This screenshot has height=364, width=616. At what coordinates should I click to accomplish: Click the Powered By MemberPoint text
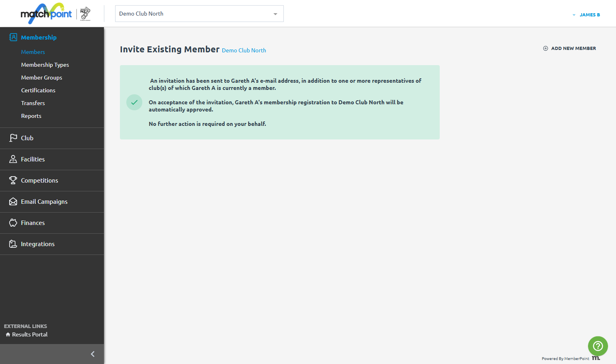click(x=565, y=358)
